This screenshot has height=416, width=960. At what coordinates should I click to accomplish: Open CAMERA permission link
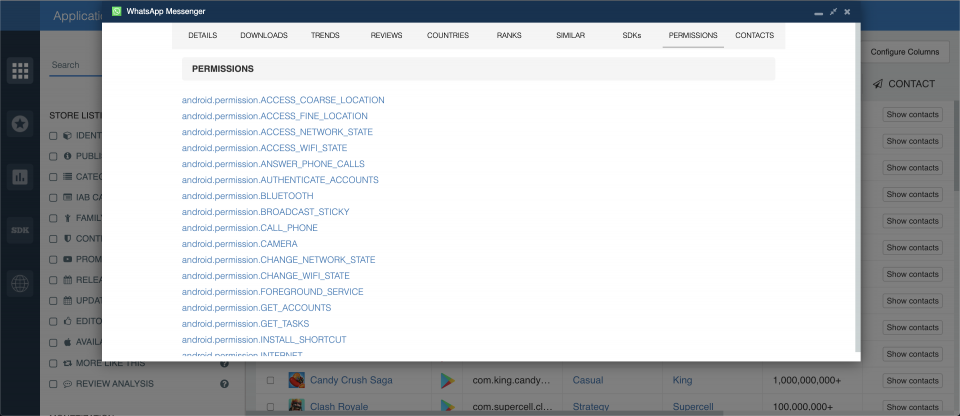(x=239, y=243)
